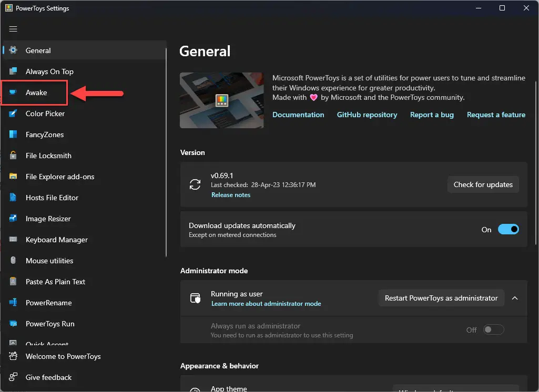Select Mouse utilities in sidebar
Viewport: 539px width, 392px height.
coord(84,261)
